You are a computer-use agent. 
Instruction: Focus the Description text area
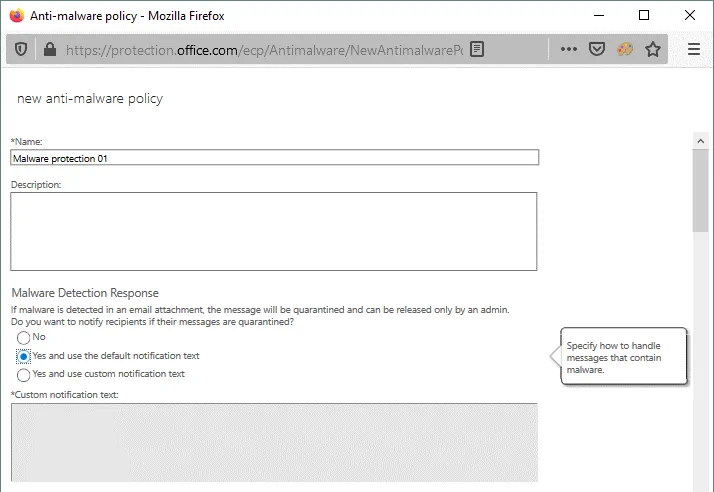coord(274,231)
